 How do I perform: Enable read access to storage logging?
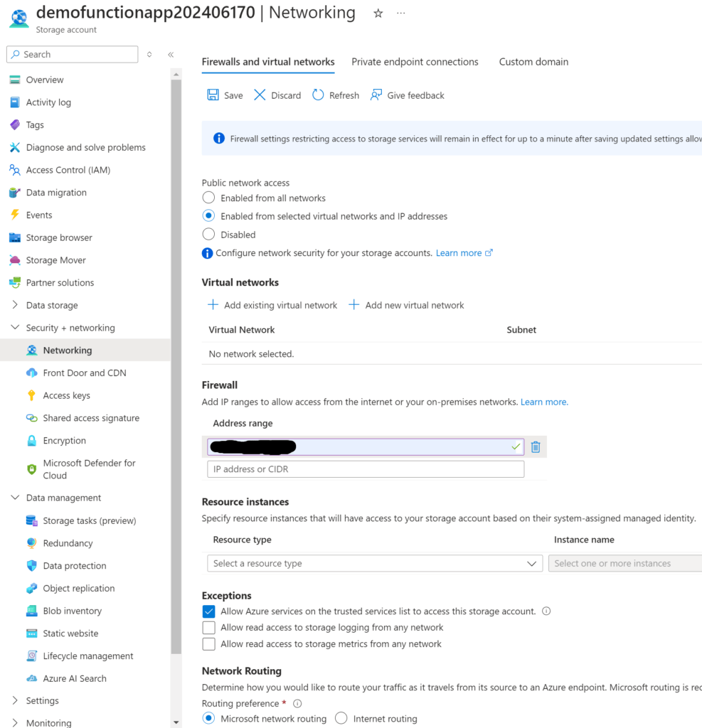(209, 627)
